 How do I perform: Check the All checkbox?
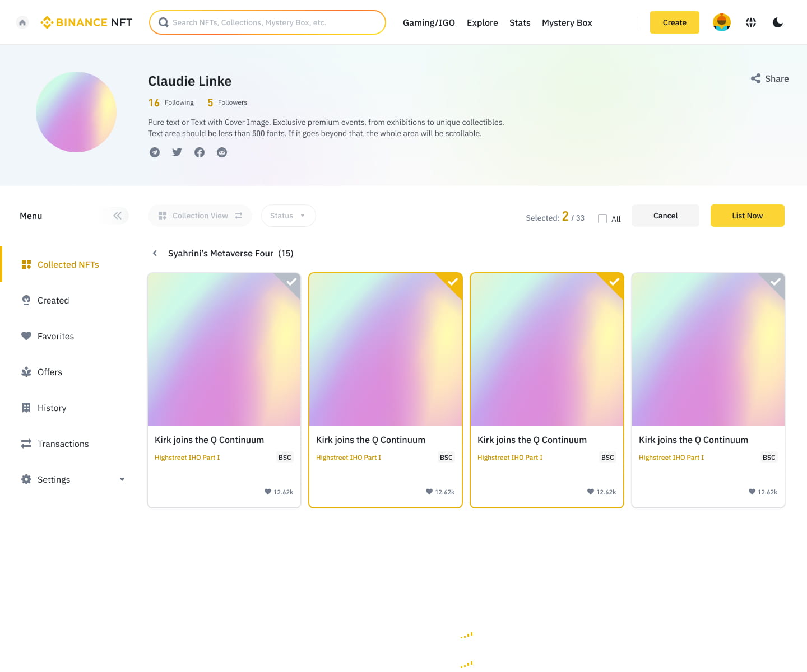[602, 219]
